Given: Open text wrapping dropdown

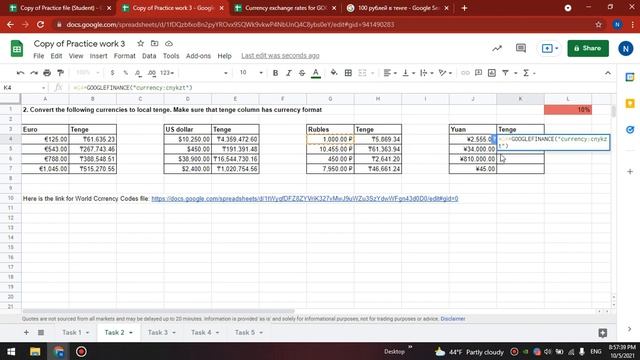Looking at the screenshot, I should (x=426, y=73).
